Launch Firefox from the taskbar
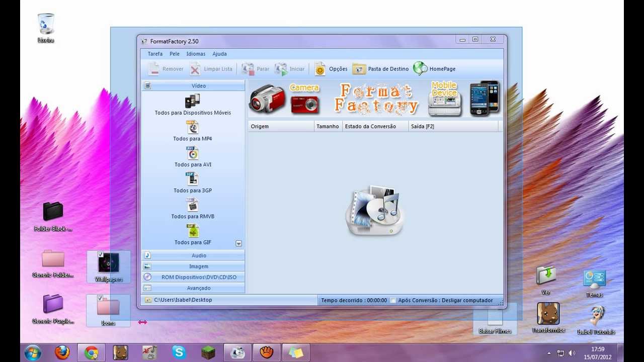Image resolution: width=644 pixels, height=362 pixels. [62, 352]
